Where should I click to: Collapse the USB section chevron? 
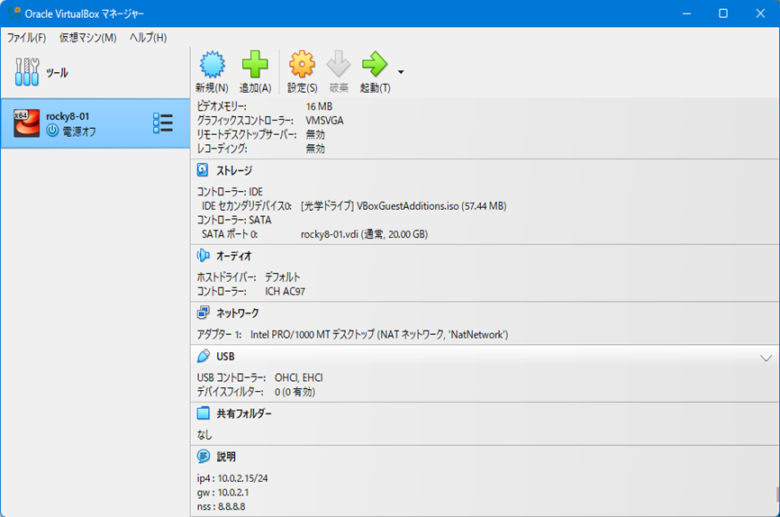point(766,358)
